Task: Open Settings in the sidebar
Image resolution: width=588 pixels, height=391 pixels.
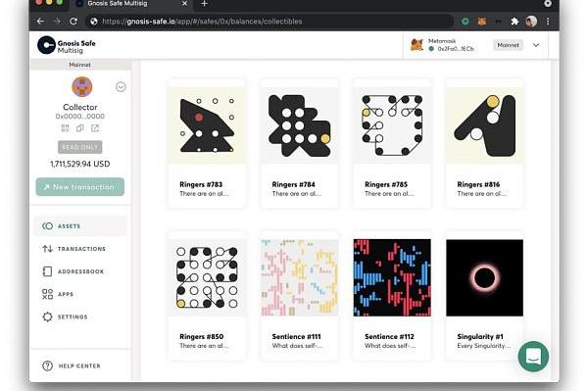Action: click(x=65, y=317)
